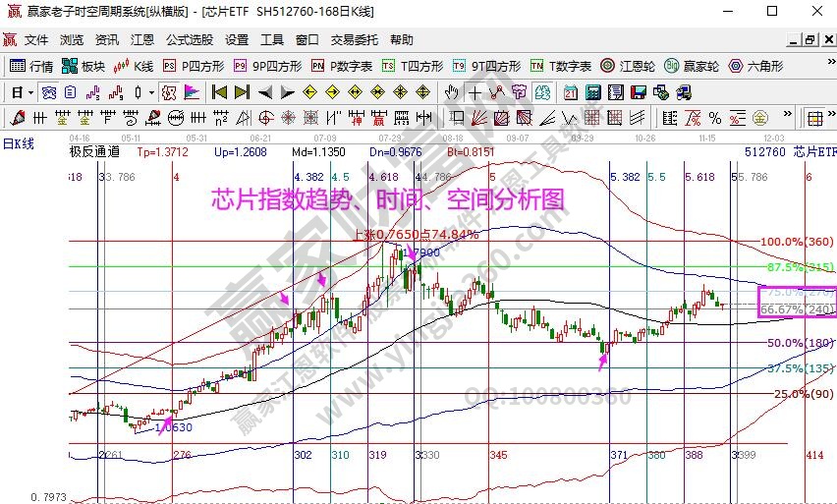Open the 板块 sector view

point(84,66)
